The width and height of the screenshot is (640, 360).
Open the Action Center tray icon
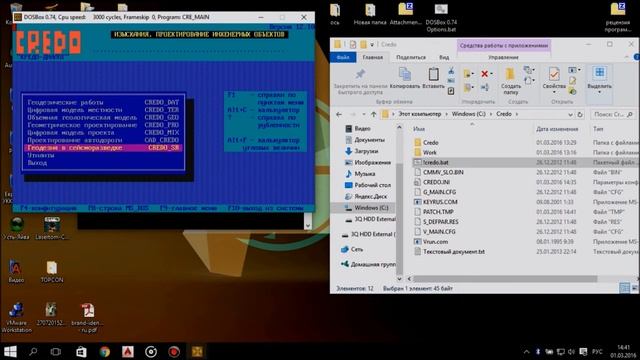(583, 351)
